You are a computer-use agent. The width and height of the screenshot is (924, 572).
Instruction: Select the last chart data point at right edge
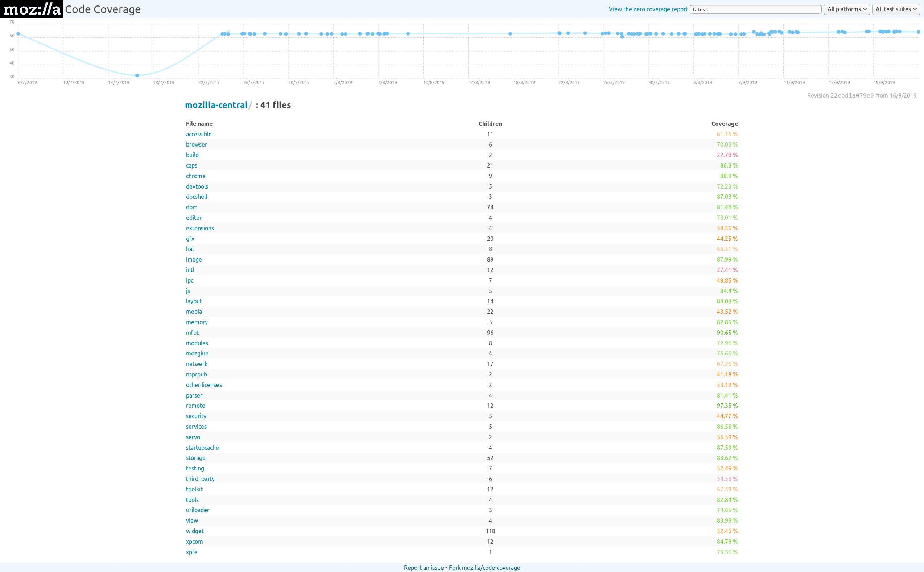click(918, 32)
